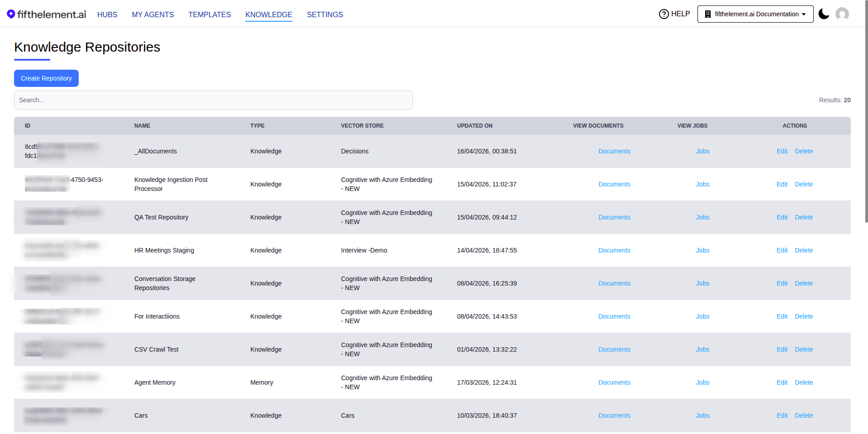The image size is (868, 434).
Task: Select the Memory type cell
Action: [x=261, y=382]
